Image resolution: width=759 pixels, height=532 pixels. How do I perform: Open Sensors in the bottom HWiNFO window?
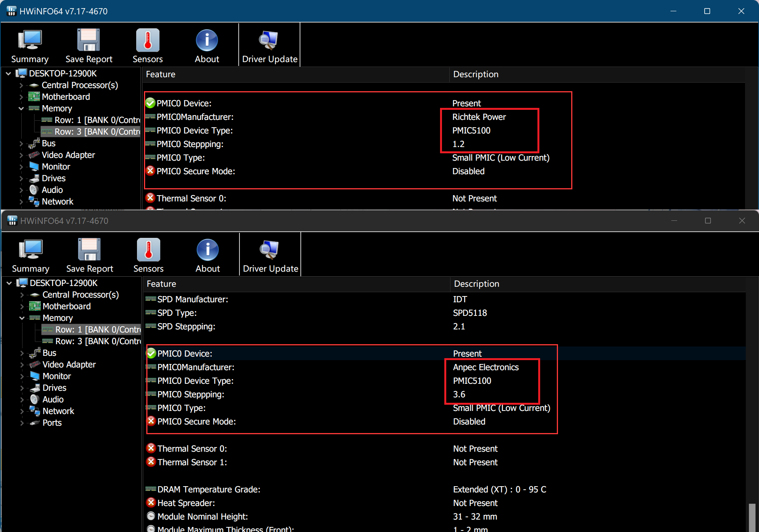click(148, 255)
